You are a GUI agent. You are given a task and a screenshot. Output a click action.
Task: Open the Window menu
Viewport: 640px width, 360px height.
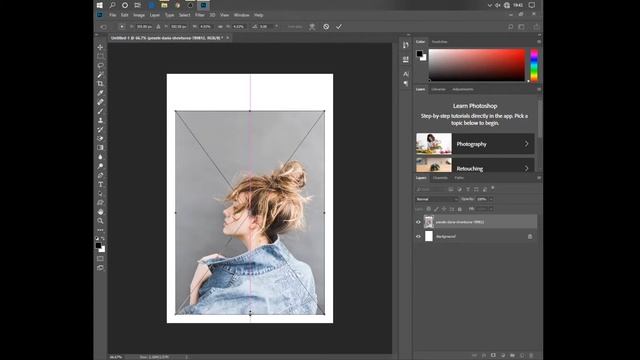tap(241, 15)
